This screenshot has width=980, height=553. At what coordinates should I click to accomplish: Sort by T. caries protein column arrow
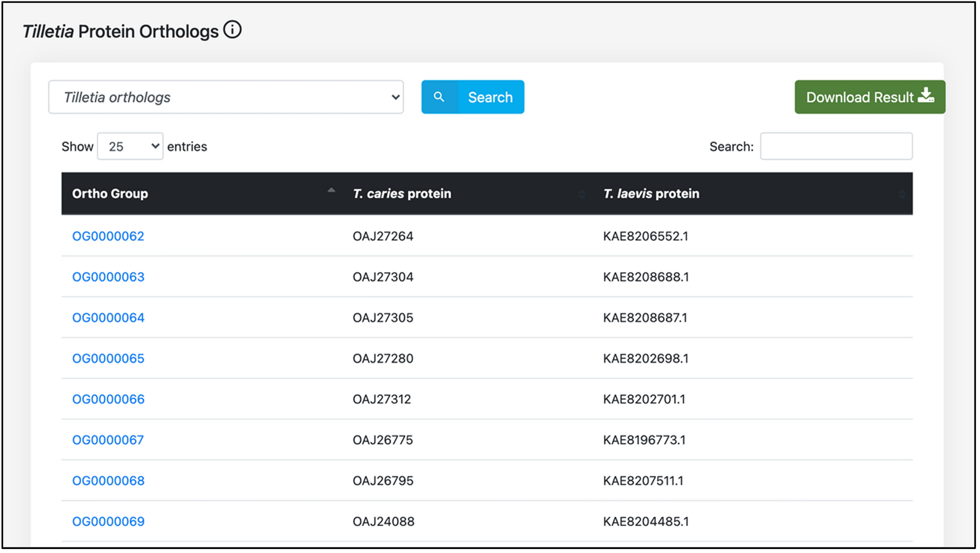point(582,194)
